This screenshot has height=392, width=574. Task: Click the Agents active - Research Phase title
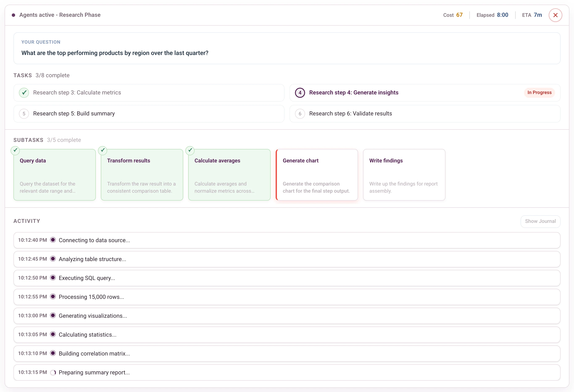pos(60,15)
